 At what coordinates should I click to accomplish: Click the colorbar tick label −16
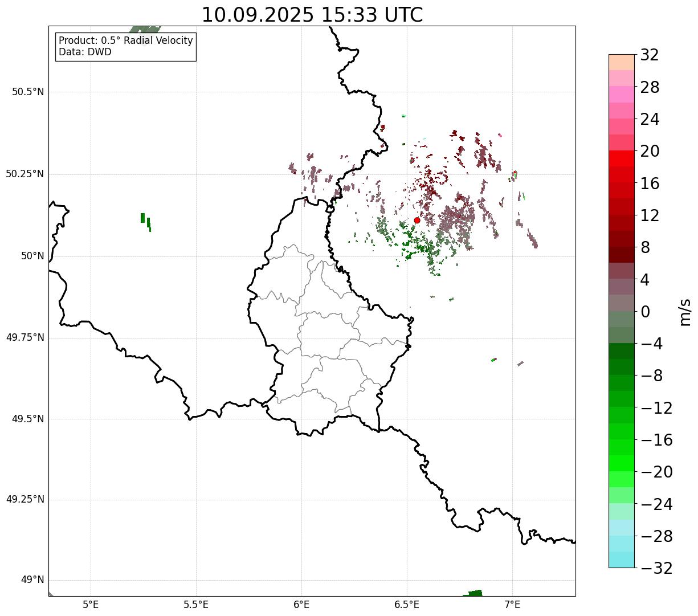click(x=656, y=440)
